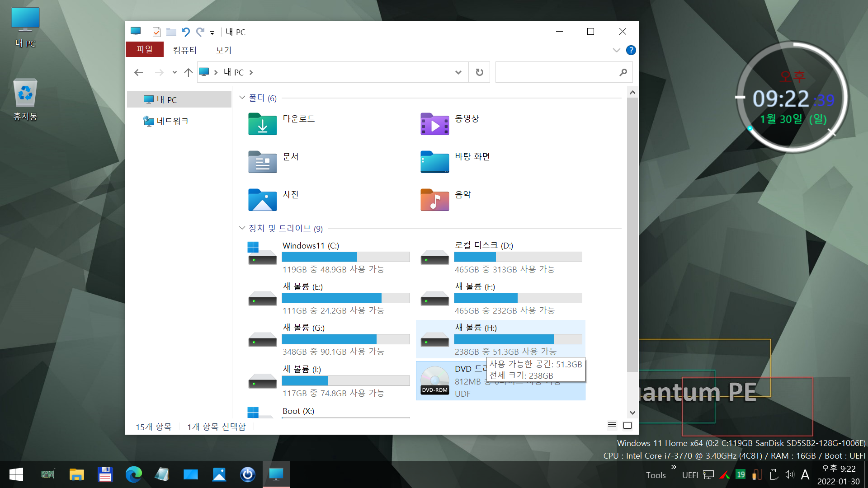Select the 로컬 디스크 (D:) drive icon
Image resolution: width=868 pixels, height=488 pixels.
click(434, 258)
